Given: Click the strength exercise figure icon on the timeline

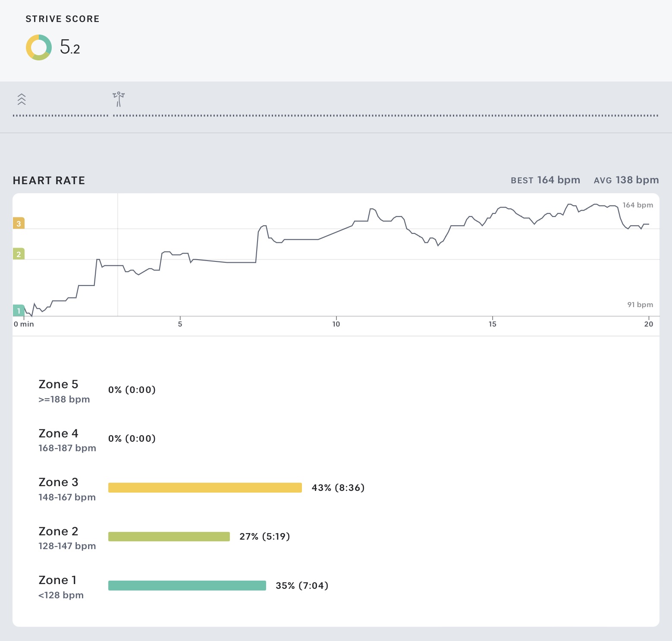Looking at the screenshot, I should tap(118, 99).
